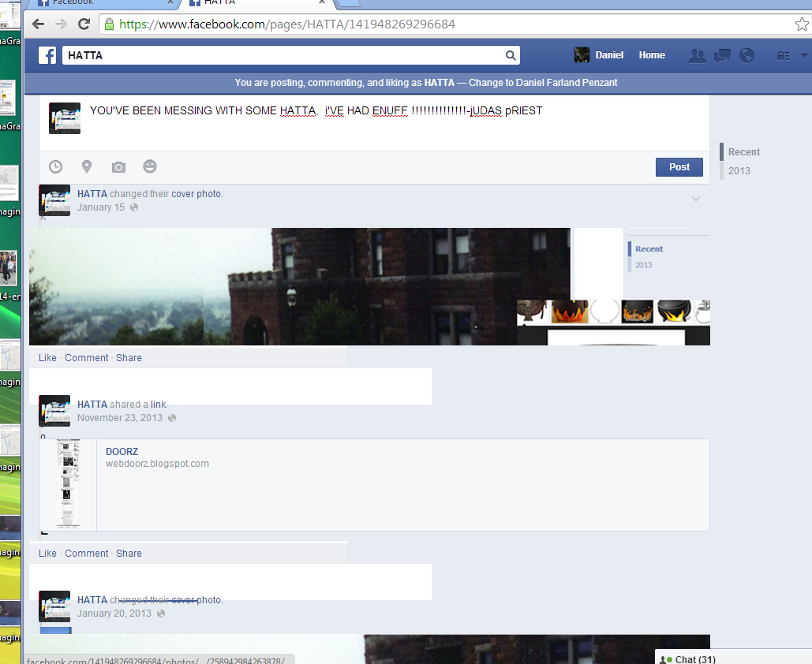The image size is (812, 664).
Task: Bookmark this page with the star icon
Action: 802,24
